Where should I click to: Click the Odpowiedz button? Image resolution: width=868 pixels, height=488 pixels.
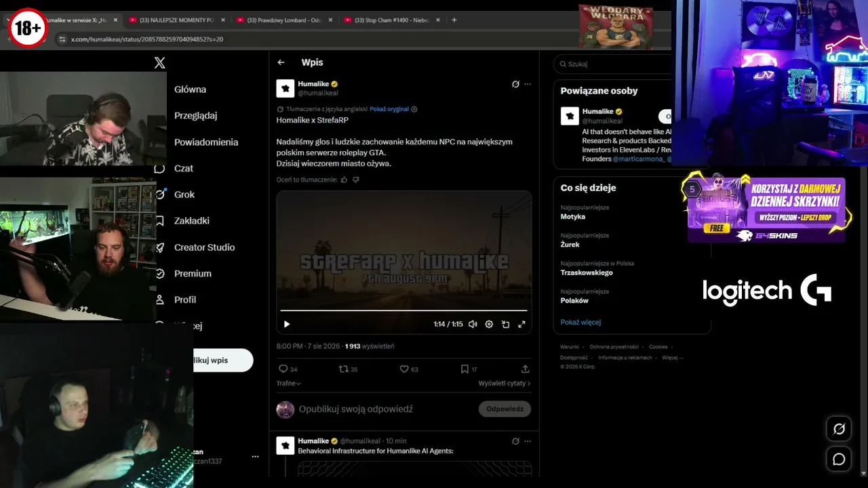point(505,409)
